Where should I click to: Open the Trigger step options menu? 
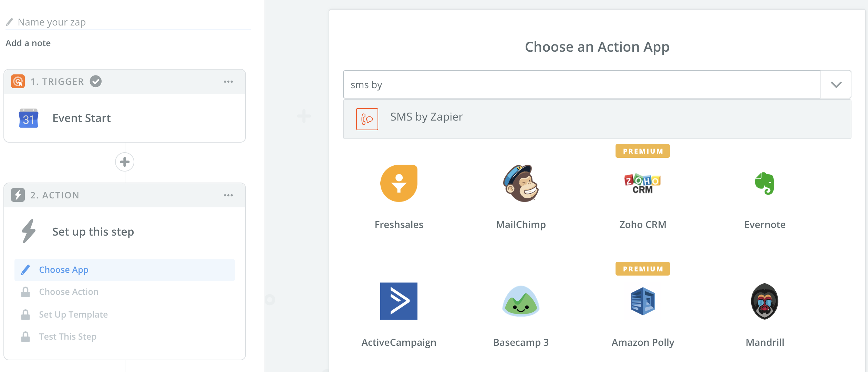228,82
